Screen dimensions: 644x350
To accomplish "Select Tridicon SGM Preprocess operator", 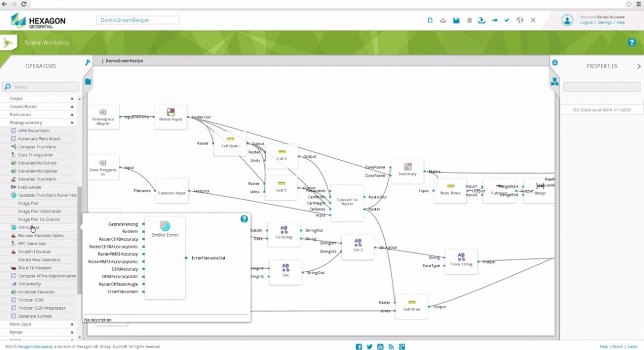I will click(x=42, y=308).
